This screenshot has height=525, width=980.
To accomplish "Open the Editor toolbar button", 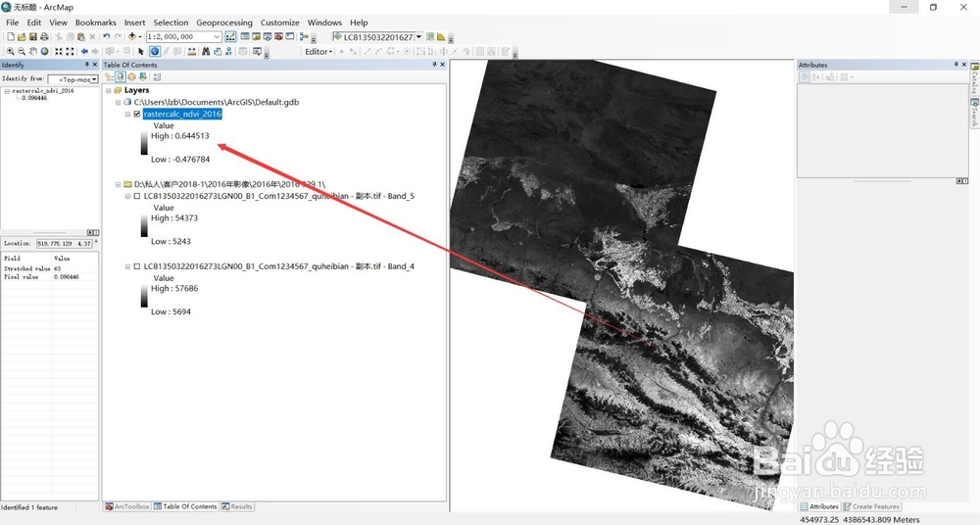I will click(x=230, y=37).
